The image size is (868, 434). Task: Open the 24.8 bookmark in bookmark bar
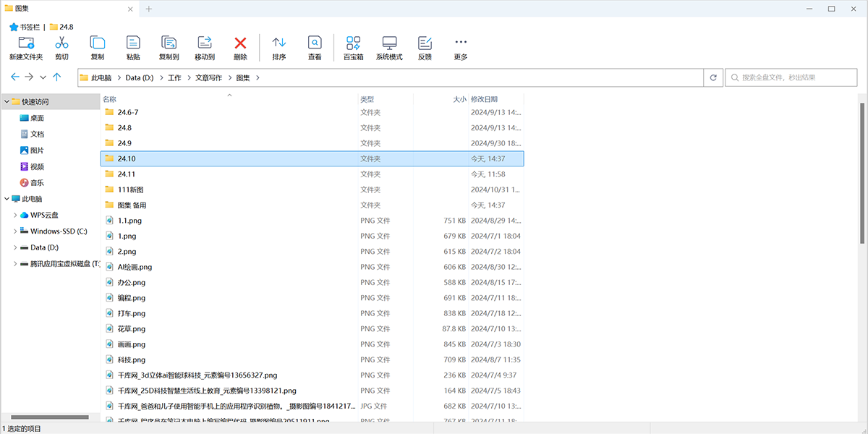point(61,27)
